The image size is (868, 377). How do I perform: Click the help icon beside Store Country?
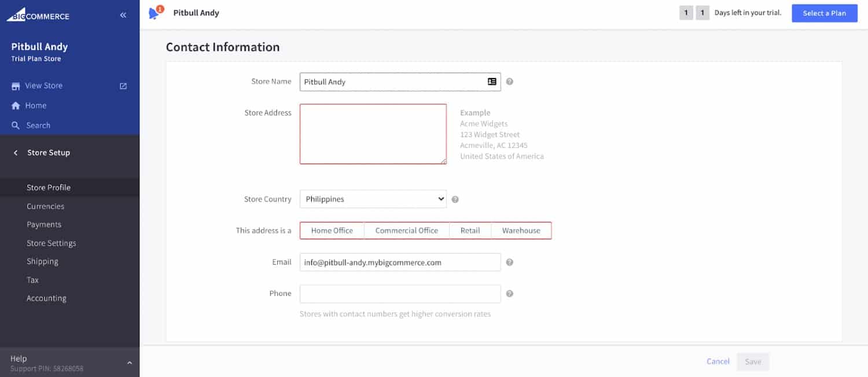click(455, 199)
